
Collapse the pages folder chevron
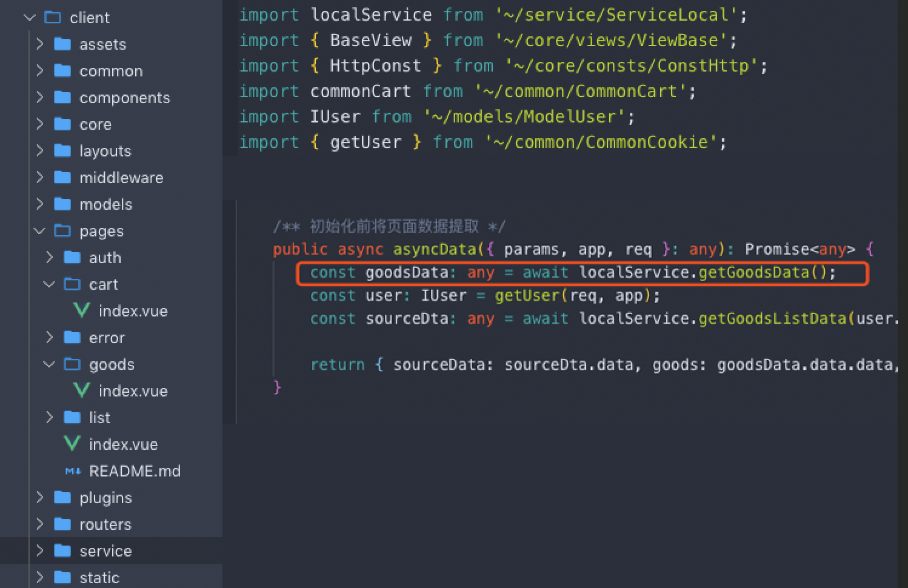[39, 231]
